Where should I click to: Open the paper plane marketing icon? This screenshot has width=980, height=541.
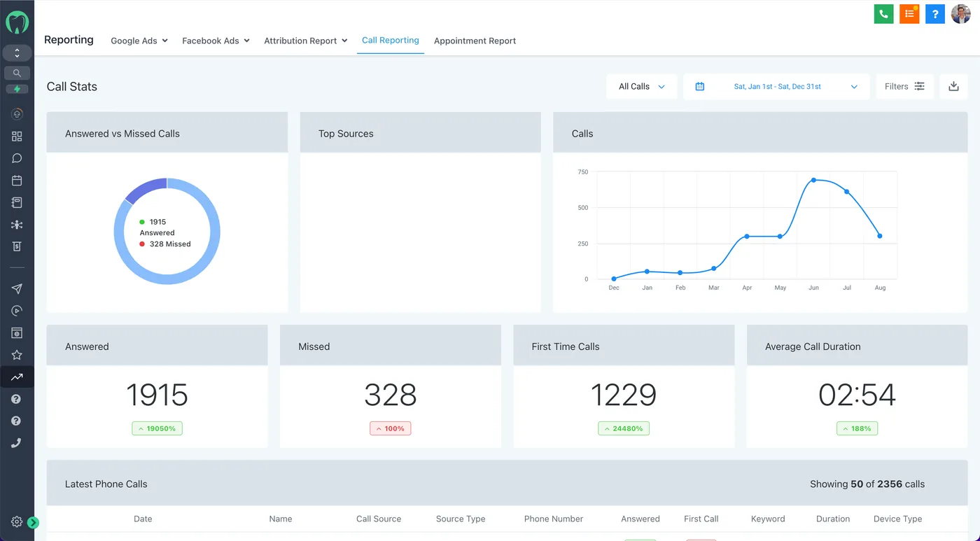(17, 289)
